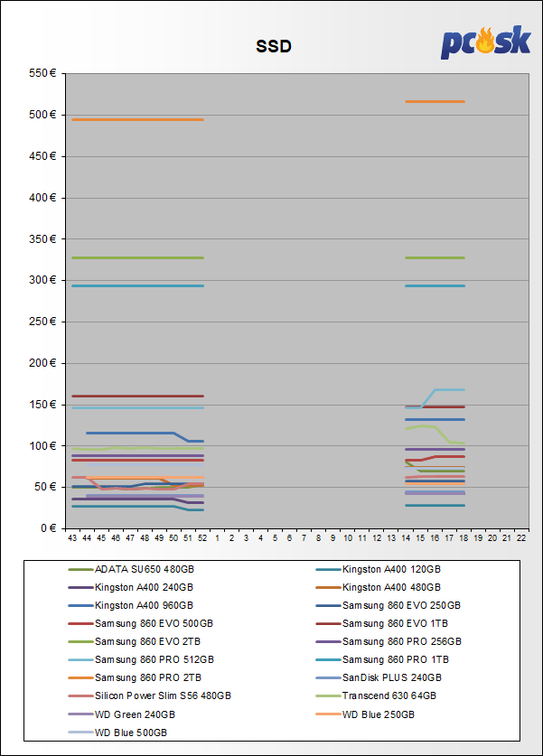Image resolution: width=543 pixels, height=756 pixels.
Task: Select ADATA SU650 480GB legend color line
Action: (x=80, y=569)
